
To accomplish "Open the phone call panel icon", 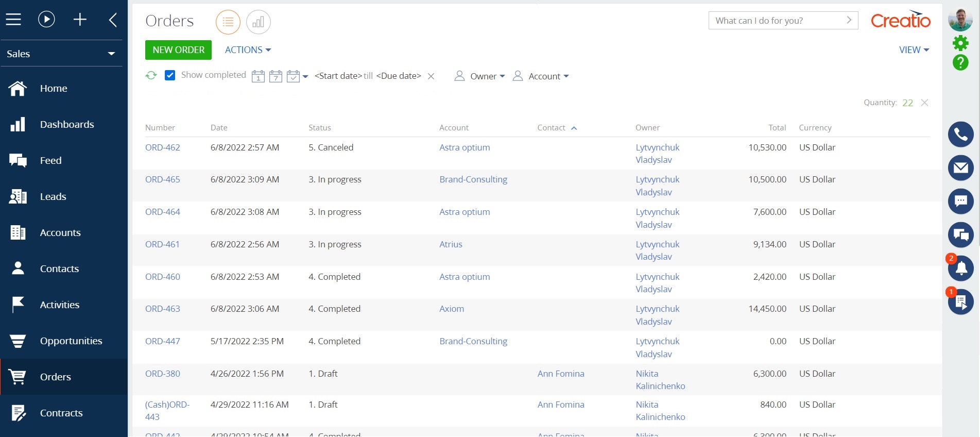I will pyautogui.click(x=960, y=135).
